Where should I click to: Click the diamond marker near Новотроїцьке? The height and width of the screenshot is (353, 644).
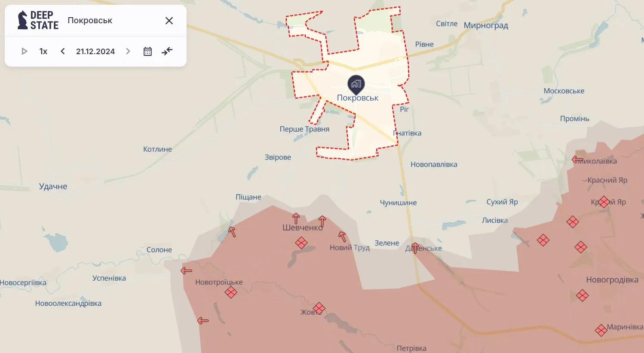pyautogui.click(x=231, y=292)
